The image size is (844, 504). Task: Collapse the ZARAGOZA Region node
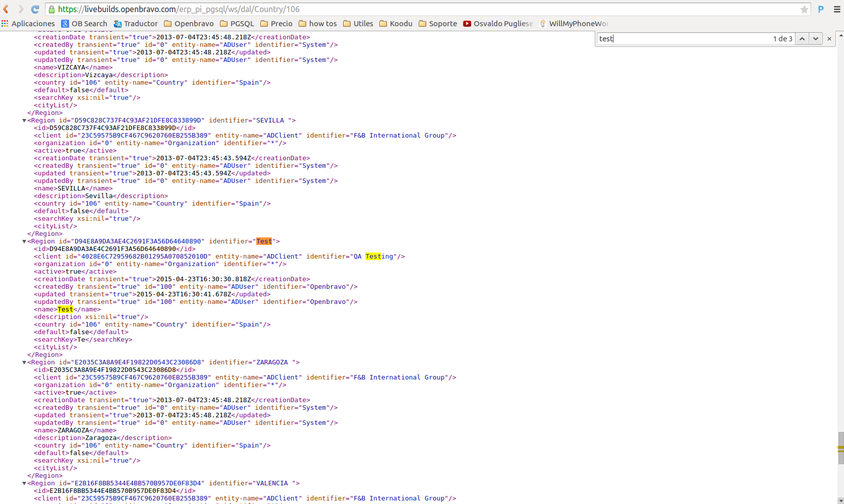click(x=24, y=362)
